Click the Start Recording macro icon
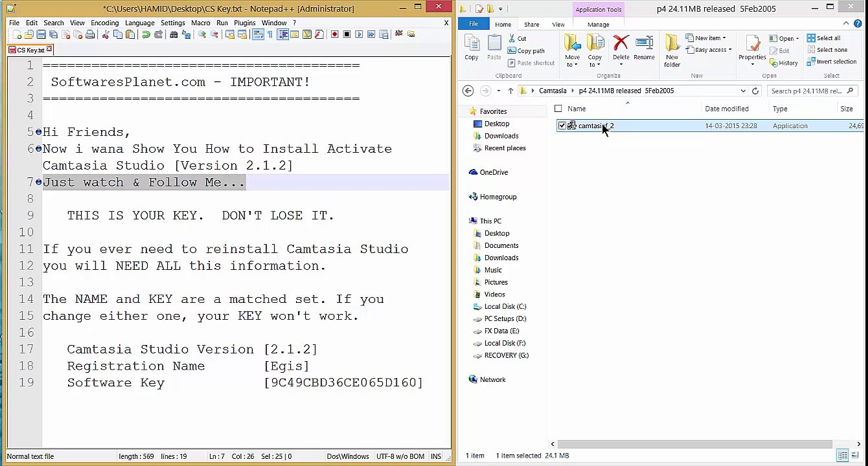 [x=335, y=34]
